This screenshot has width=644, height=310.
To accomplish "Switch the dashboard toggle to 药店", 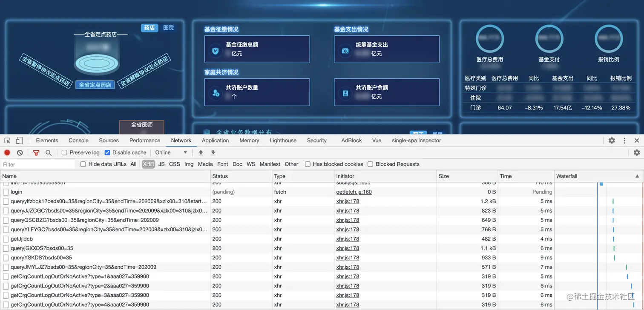I will (149, 28).
